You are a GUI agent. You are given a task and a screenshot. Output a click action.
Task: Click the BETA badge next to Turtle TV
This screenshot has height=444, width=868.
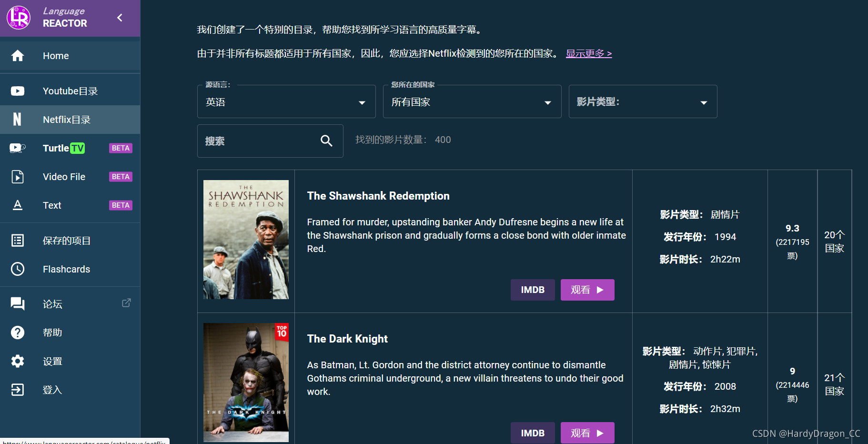point(121,148)
